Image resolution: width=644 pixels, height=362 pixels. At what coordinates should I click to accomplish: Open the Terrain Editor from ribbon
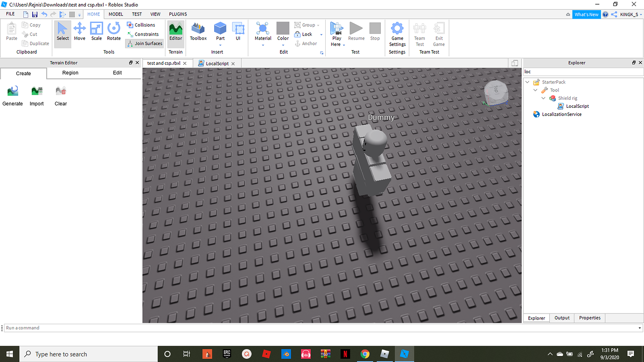click(x=175, y=33)
